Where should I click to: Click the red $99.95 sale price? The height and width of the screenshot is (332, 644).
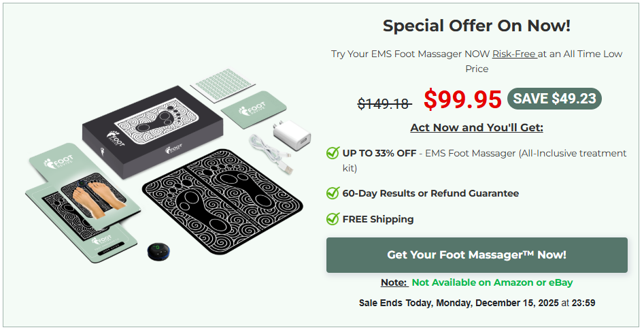click(x=462, y=99)
